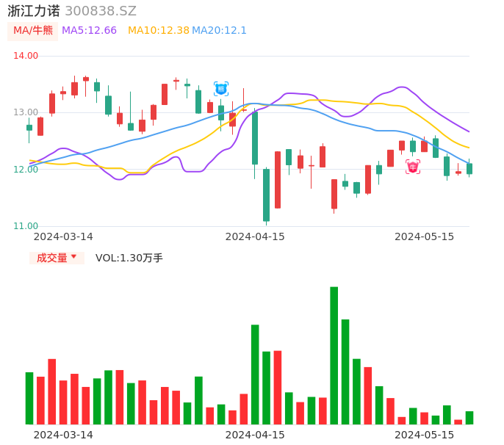Image resolution: width=504 pixels, height=445 pixels.
Task: Open the 成交量 indicator dropdown
Action: pyautogui.click(x=57, y=258)
